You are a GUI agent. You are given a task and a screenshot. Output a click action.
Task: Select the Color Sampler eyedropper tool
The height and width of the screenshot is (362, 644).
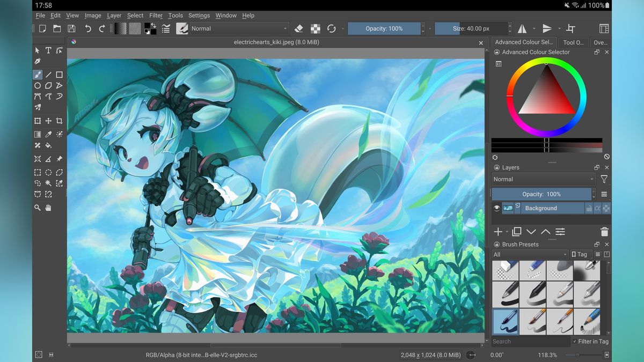pyautogui.click(x=48, y=134)
